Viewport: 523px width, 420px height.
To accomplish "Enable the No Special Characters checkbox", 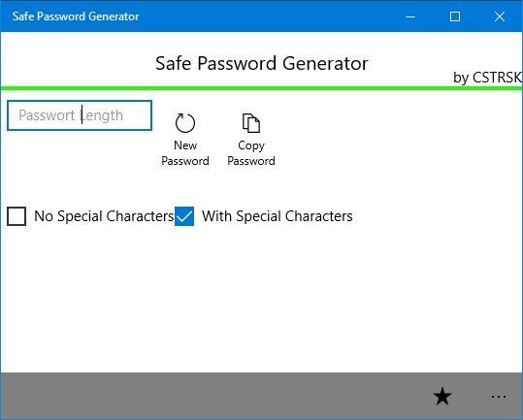I will coord(16,216).
